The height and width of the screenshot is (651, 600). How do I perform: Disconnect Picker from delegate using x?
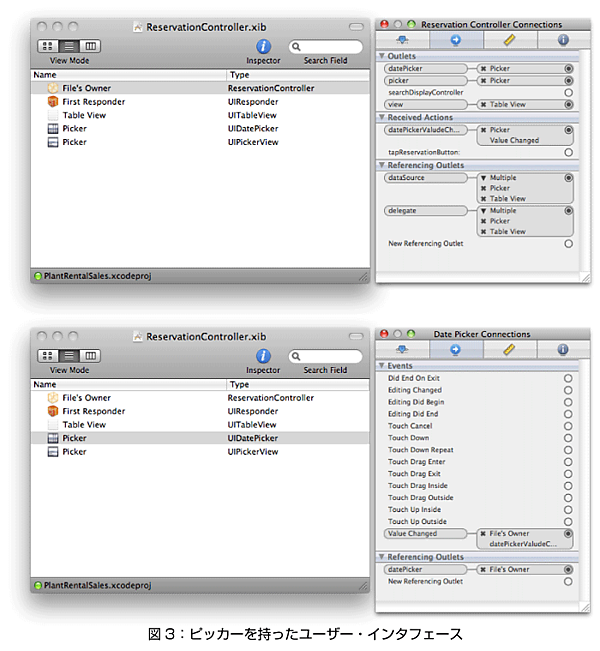click(x=483, y=221)
